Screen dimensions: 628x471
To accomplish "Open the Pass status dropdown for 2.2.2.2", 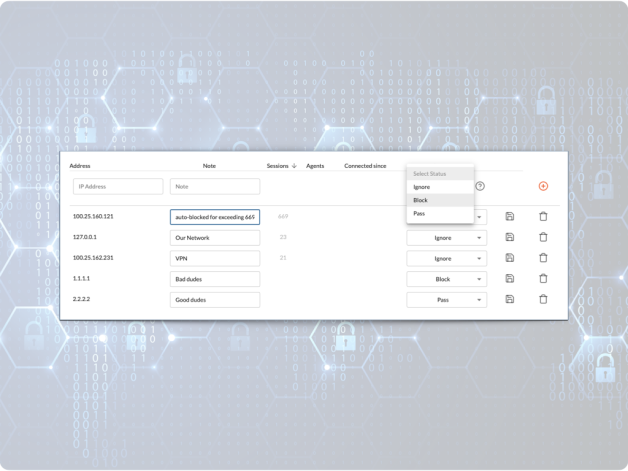I will tap(446, 299).
